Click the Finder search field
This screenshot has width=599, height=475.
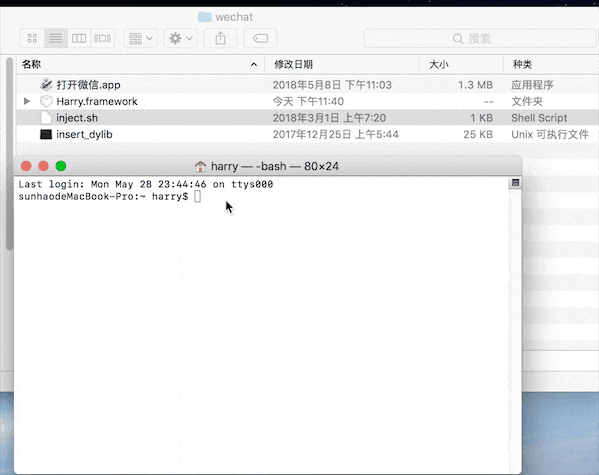481,38
